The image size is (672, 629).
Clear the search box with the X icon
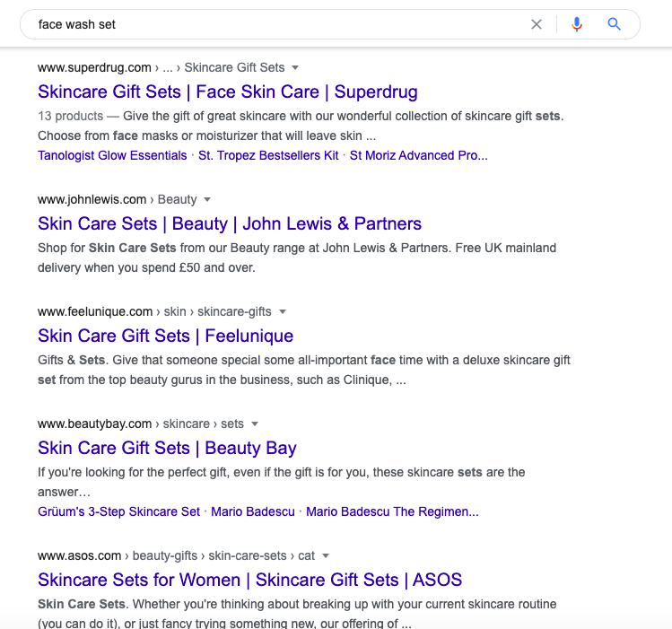click(537, 24)
